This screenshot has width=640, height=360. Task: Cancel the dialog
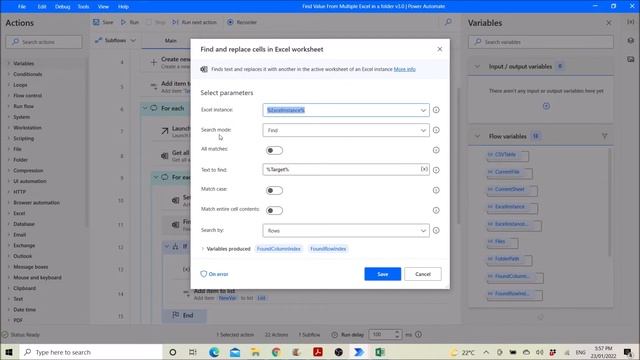[x=423, y=274]
